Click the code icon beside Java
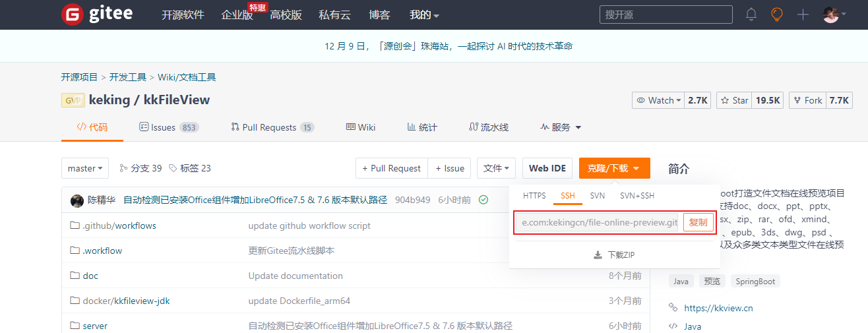868x333 pixels. pyautogui.click(x=673, y=326)
